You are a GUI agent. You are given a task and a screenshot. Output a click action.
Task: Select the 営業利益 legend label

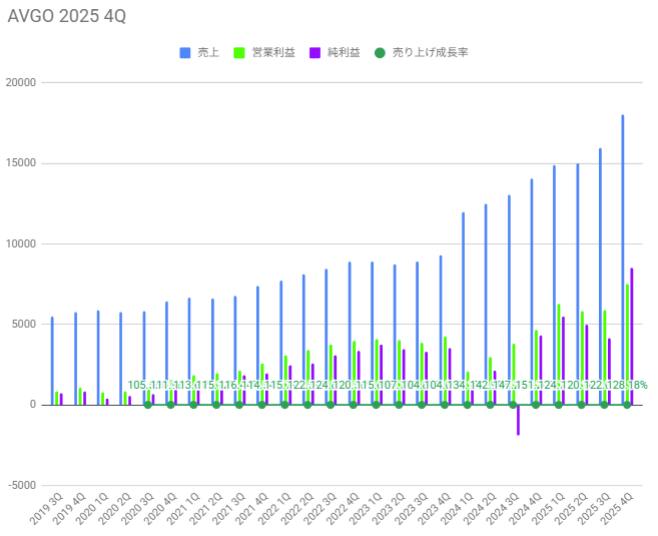tap(274, 52)
